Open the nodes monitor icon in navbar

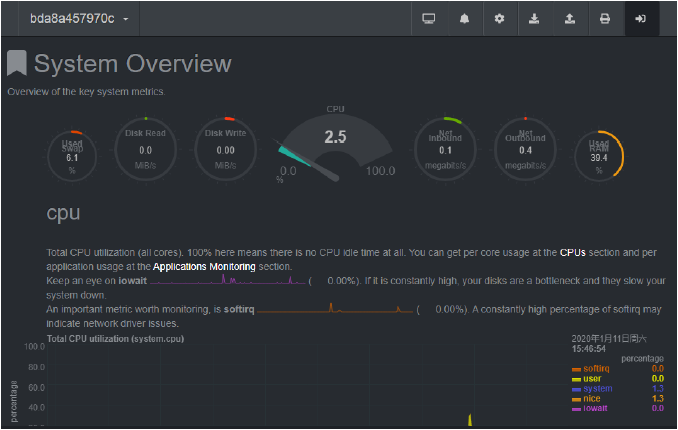coord(429,18)
